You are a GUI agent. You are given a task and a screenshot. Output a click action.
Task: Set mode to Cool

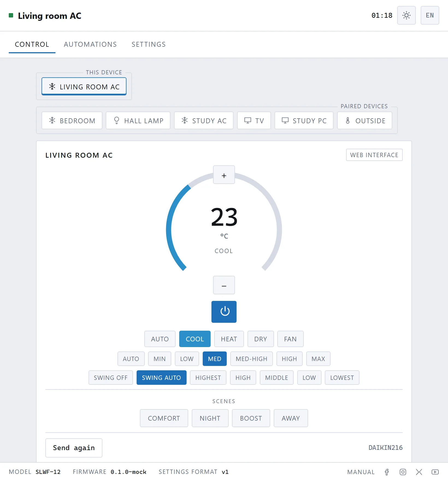coord(195,339)
